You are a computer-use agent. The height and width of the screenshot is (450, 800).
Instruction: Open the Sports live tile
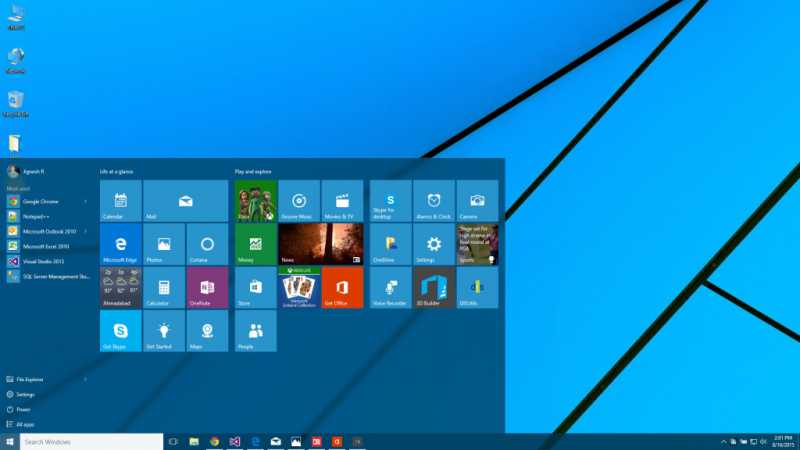coord(477,244)
